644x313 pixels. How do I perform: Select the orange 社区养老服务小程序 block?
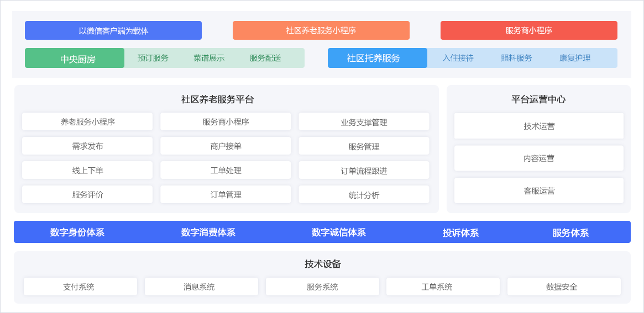point(321,30)
